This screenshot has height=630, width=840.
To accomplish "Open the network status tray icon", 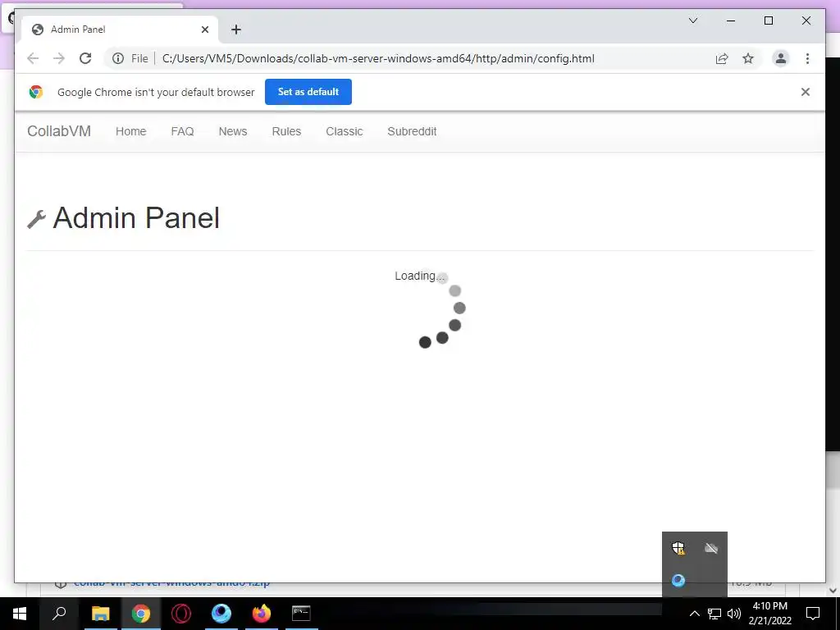I will click(714, 614).
